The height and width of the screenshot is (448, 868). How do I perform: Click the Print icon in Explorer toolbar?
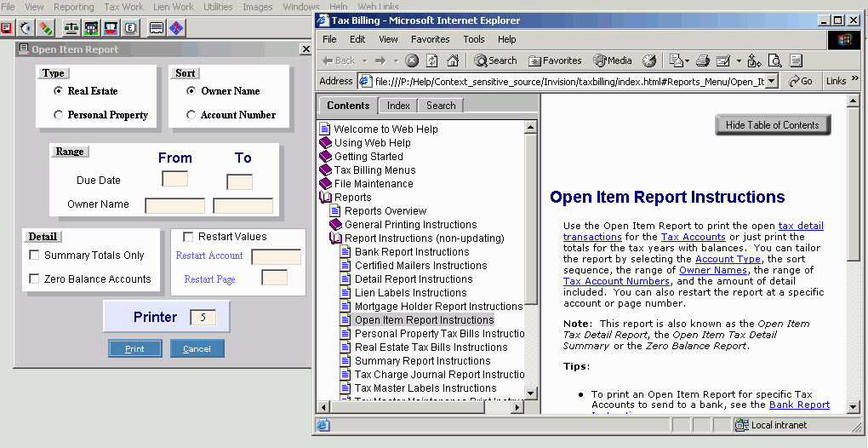coord(703,60)
